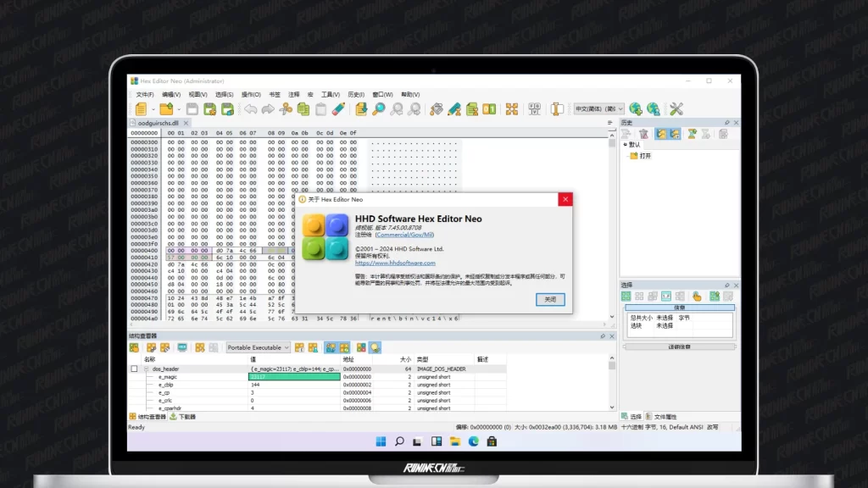Switch to the 文件属性 tab
The image size is (868, 488).
(x=665, y=417)
